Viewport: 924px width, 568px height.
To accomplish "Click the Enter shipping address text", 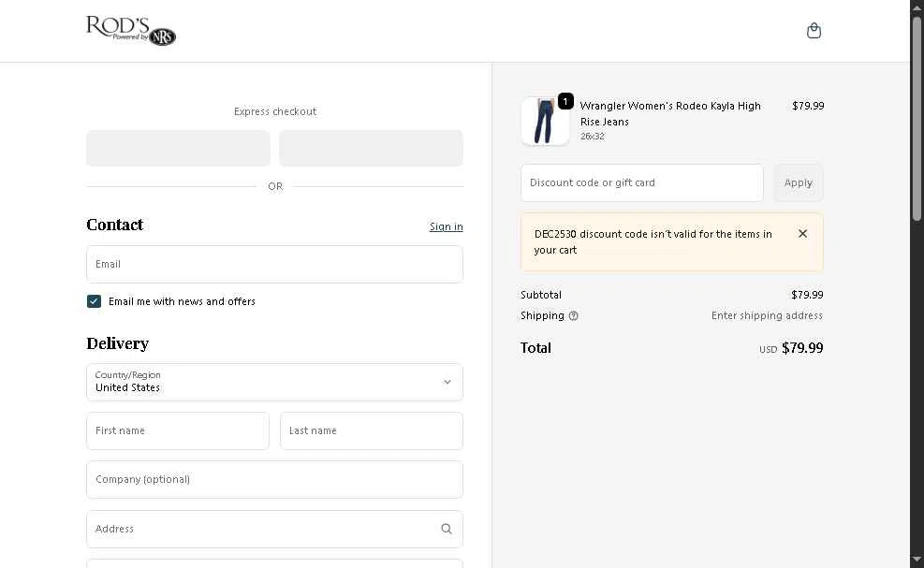I will coord(767,316).
